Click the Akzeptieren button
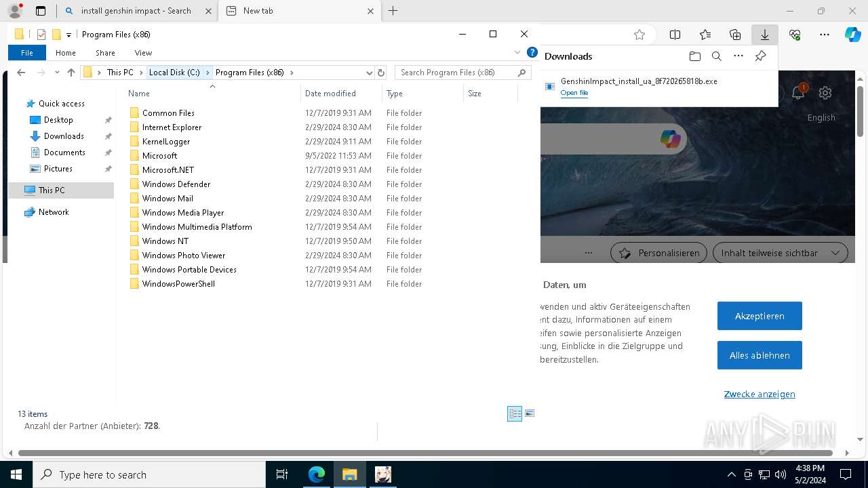 pyautogui.click(x=759, y=316)
